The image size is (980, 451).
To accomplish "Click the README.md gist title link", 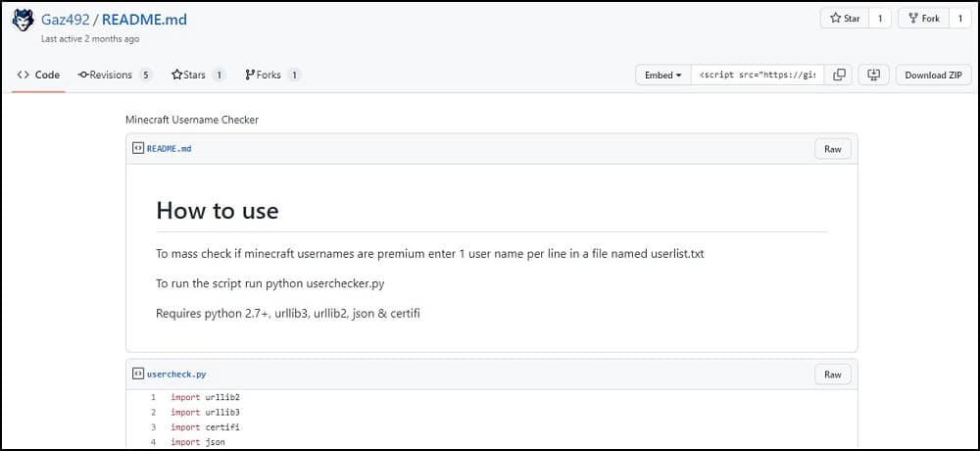I will [x=144, y=20].
